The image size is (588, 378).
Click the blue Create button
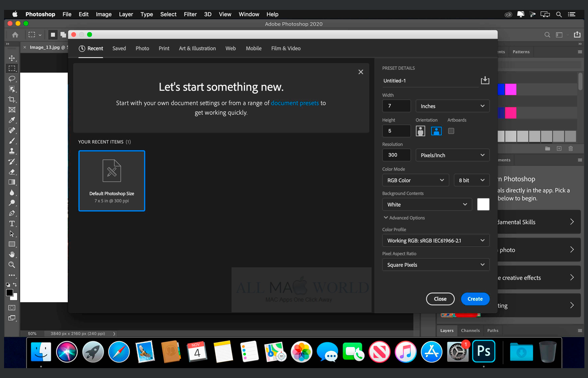point(475,299)
